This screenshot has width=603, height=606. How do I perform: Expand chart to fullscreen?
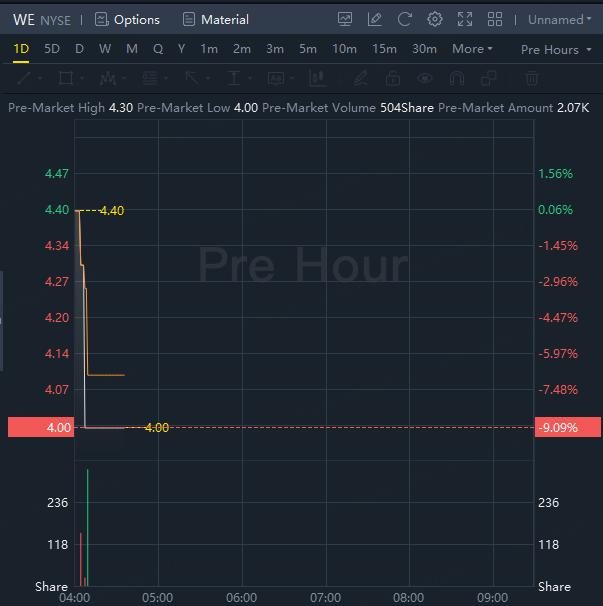coord(464,19)
